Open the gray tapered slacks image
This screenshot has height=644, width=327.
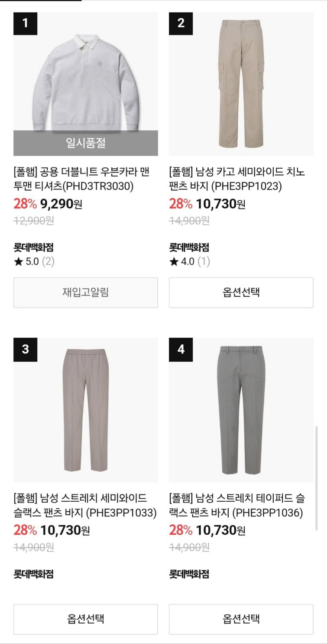pyautogui.click(x=241, y=410)
